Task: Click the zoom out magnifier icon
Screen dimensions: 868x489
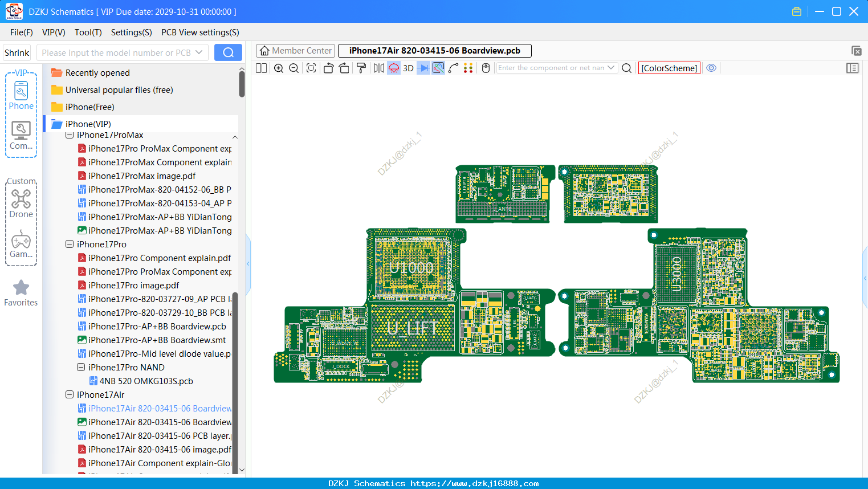Action: pos(294,68)
